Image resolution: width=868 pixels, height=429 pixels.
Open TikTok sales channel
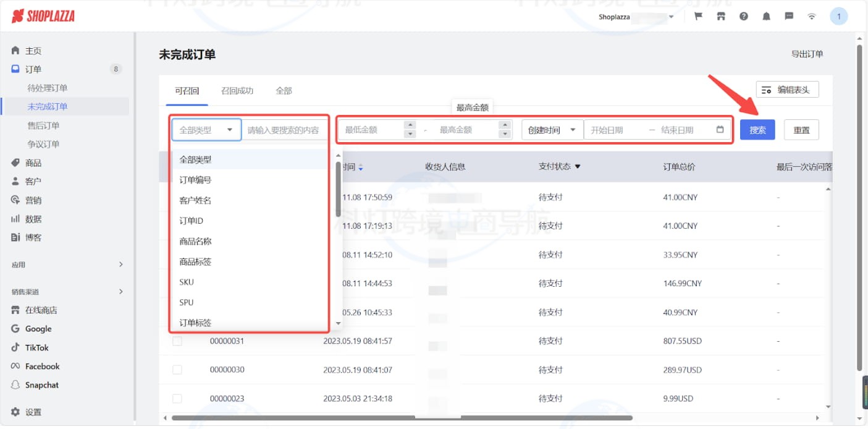36,347
